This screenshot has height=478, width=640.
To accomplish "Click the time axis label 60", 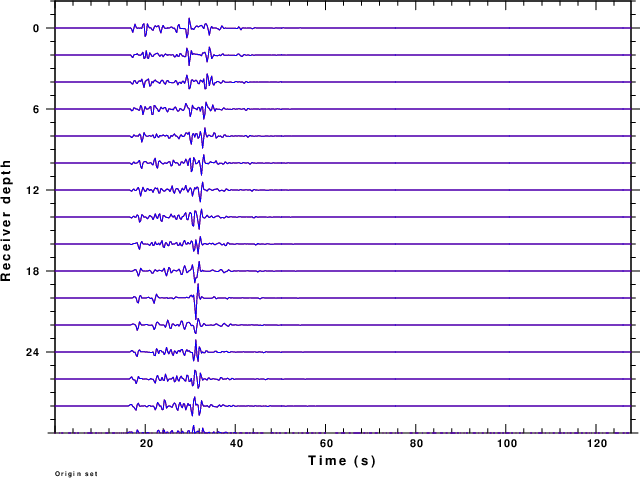I will [326, 444].
